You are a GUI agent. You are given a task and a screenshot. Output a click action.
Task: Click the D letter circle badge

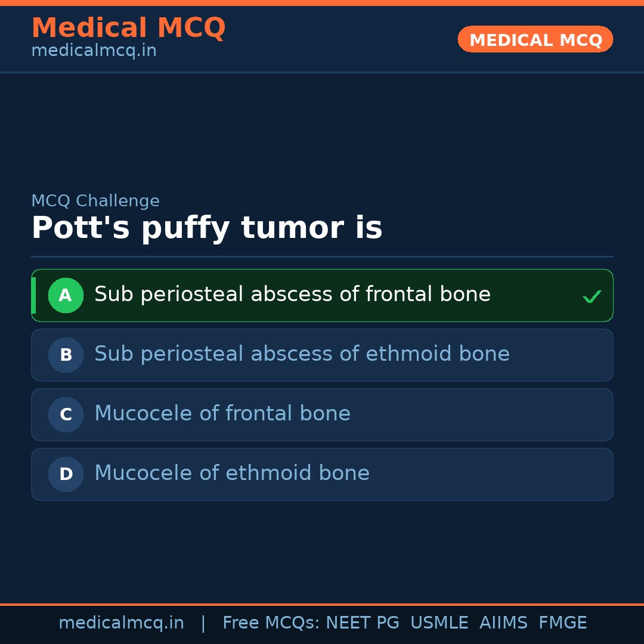pyautogui.click(x=66, y=474)
